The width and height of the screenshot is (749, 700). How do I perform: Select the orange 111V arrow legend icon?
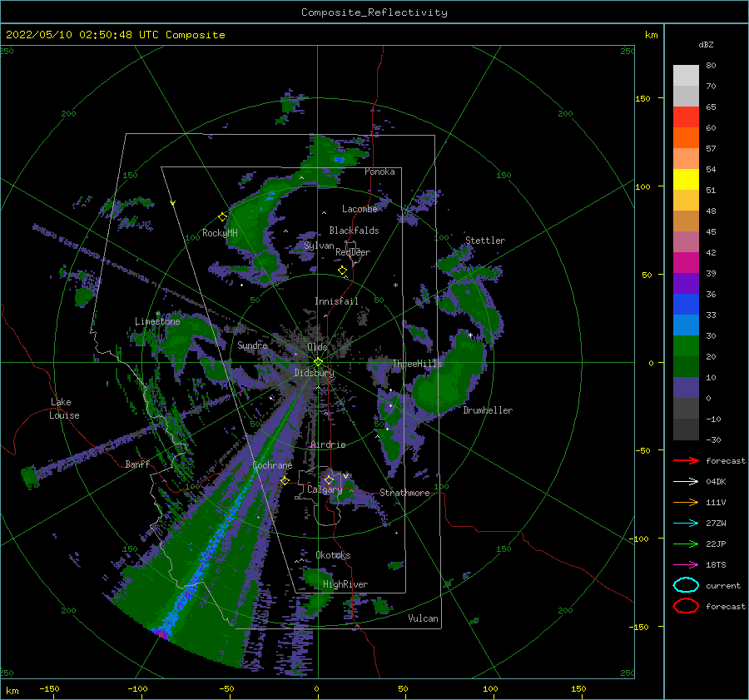point(686,502)
